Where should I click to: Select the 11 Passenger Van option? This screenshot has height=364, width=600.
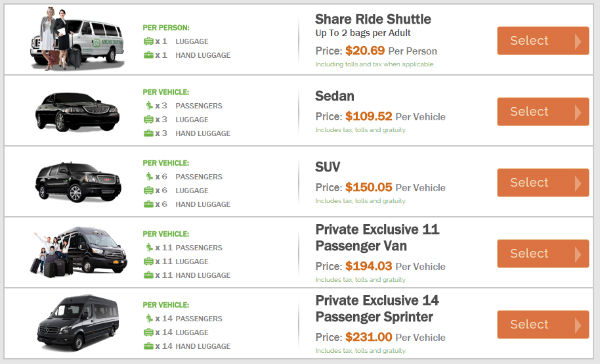click(x=543, y=253)
